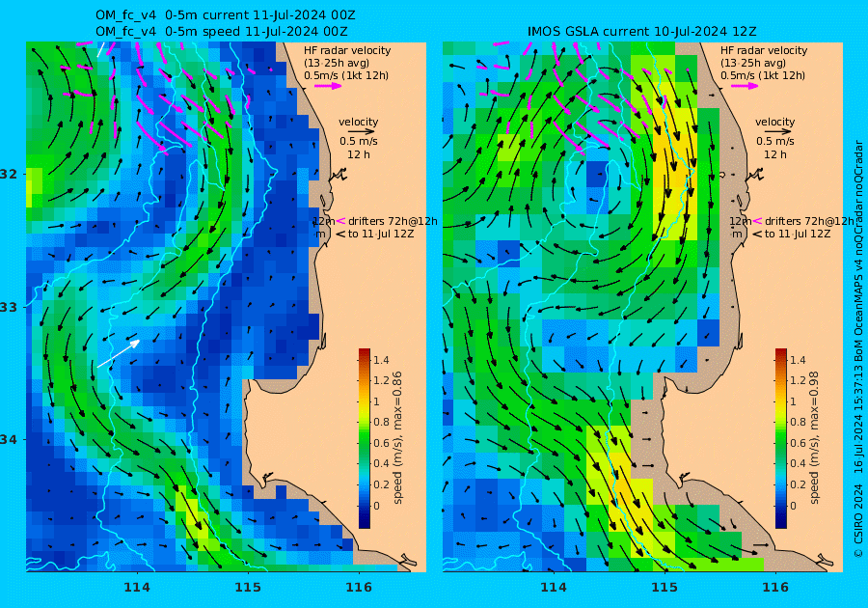Click 'speed (m/s), max=0.86' colorbar label
Image resolution: width=868 pixels, height=608 pixels.
click(x=397, y=437)
